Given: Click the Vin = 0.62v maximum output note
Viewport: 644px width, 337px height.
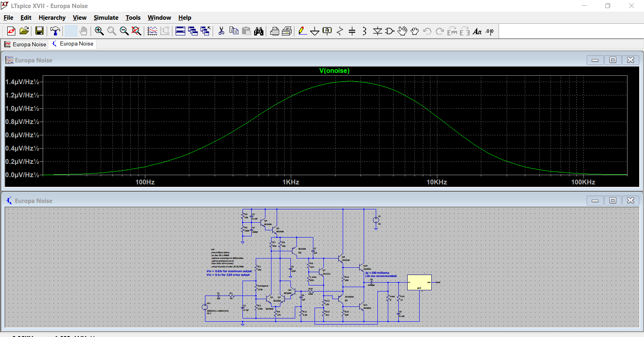Looking at the screenshot, I should point(229,271).
